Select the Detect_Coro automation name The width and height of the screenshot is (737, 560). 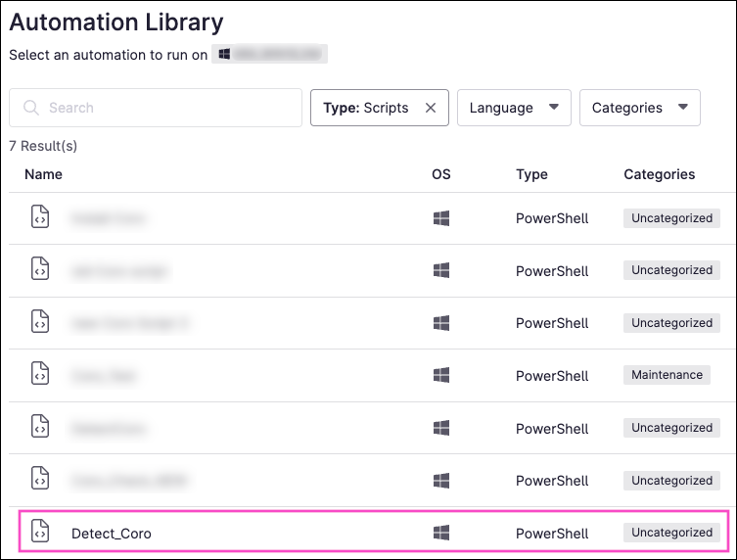pyautogui.click(x=112, y=534)
